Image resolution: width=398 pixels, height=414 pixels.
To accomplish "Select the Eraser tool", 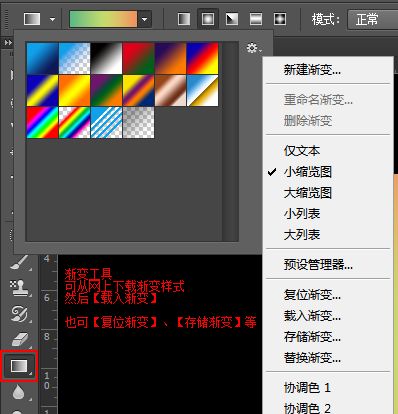I will point(19,340).
